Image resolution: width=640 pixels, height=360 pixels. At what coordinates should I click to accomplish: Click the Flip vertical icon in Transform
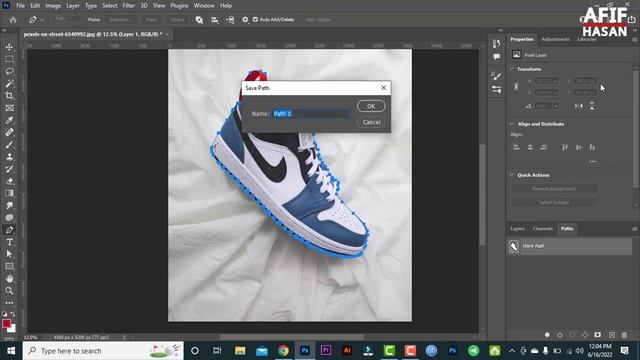click(592, 106)
